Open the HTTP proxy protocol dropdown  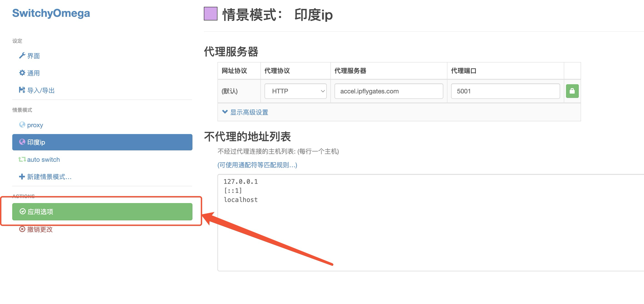coord(295,91)
